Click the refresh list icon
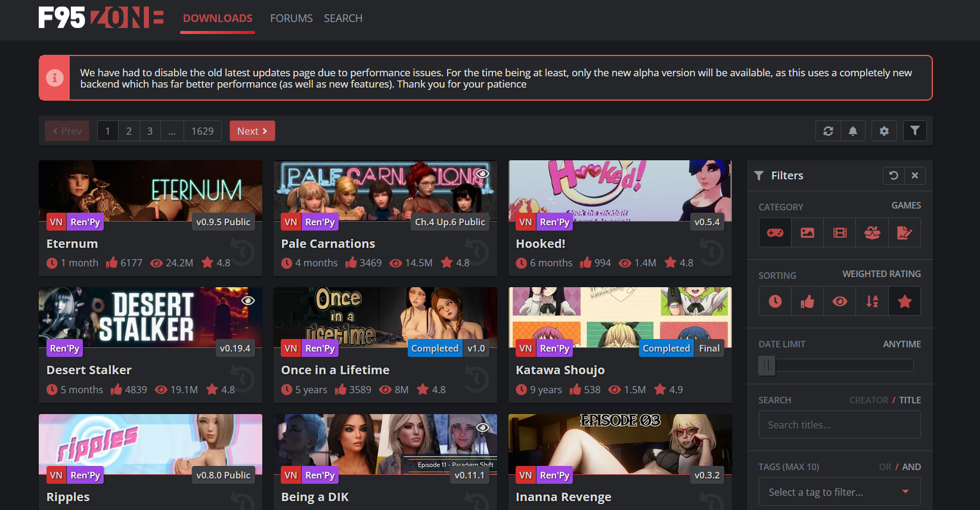The image size is (980, 510). (x=828, y=131)
